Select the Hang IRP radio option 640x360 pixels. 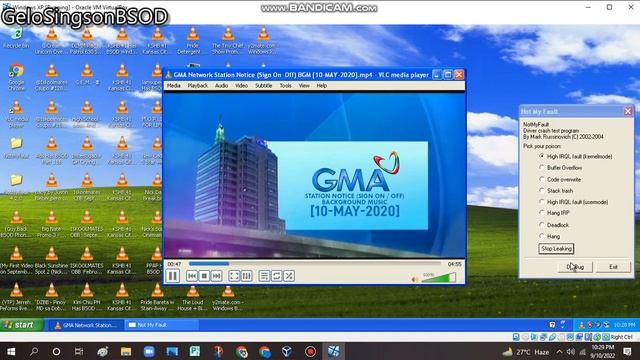(554, 213)
